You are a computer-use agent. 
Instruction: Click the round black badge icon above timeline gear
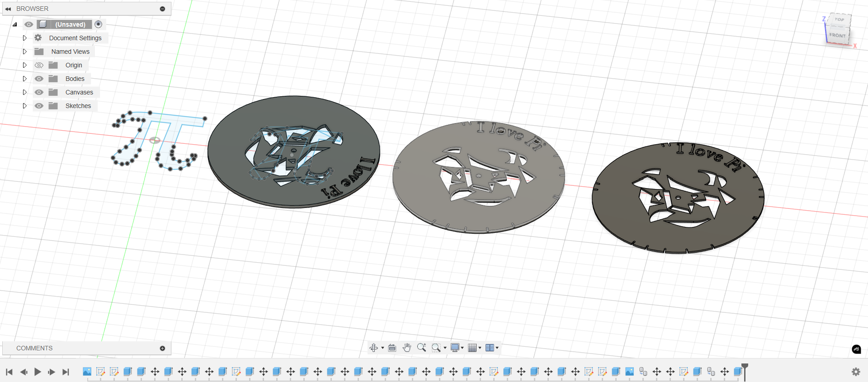click(856, 349)
